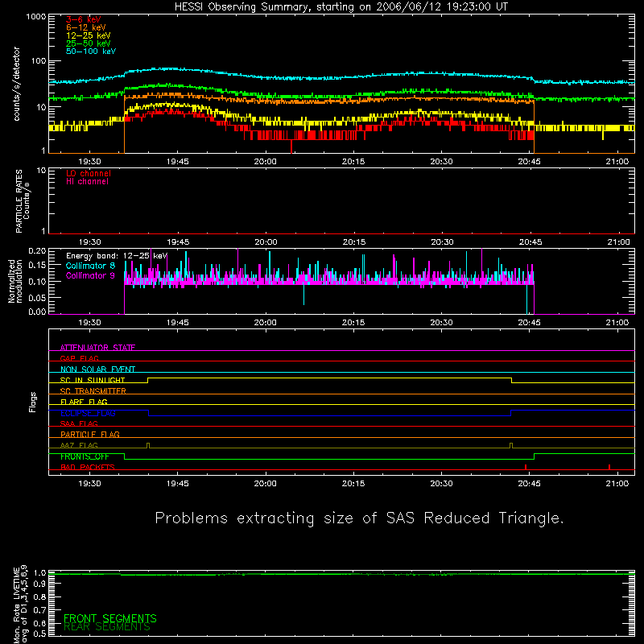Click the FLARE FLAG label
The width and height of the screenshot is (644, 644).
pyautogui.click(x=84, y=402)
